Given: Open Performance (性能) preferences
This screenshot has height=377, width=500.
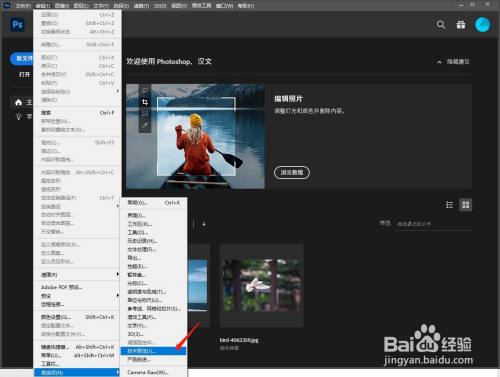Looking at the screenshot, I should 153,266.
